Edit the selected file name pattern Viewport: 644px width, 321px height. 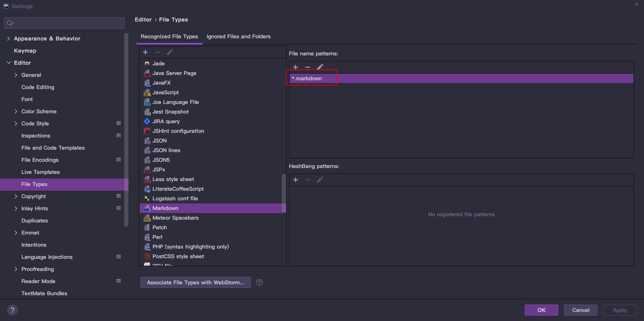pyautogui.click(x=320, y=67)
